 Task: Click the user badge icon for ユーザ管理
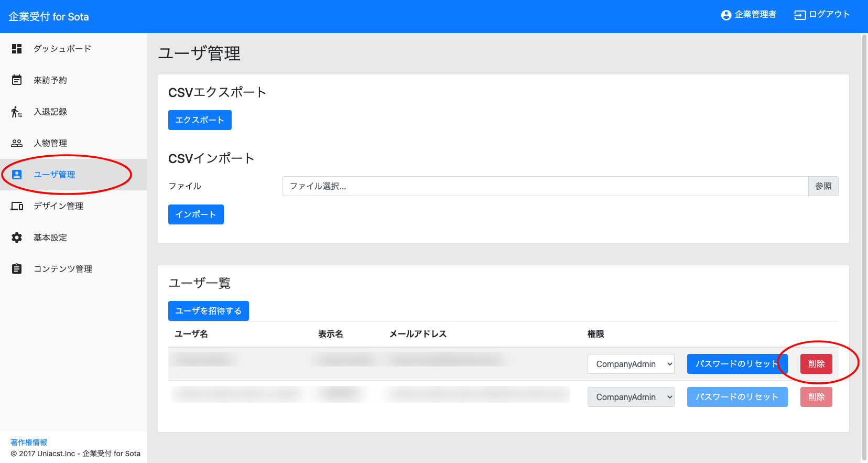click(17, 175)
